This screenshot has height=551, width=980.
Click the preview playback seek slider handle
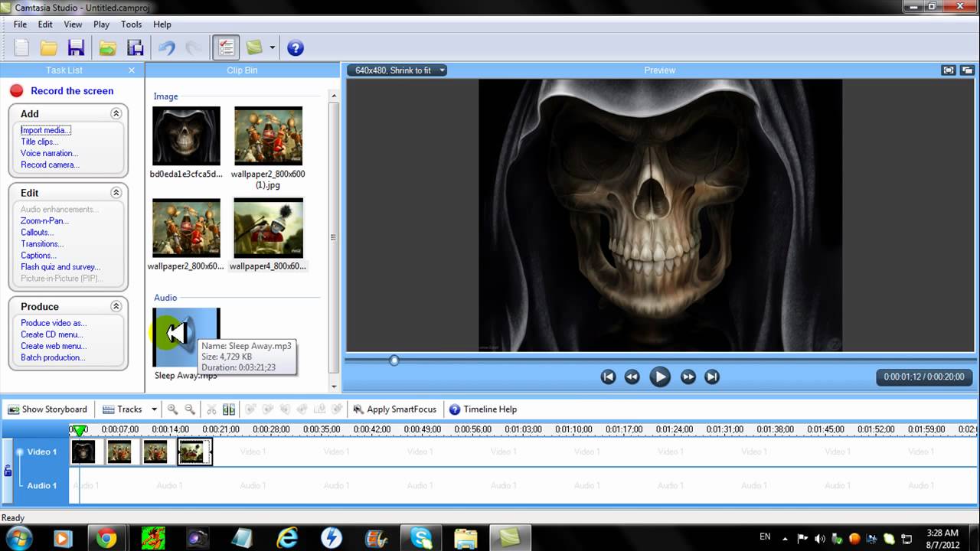pyautogui.click(x=394, y=360)
